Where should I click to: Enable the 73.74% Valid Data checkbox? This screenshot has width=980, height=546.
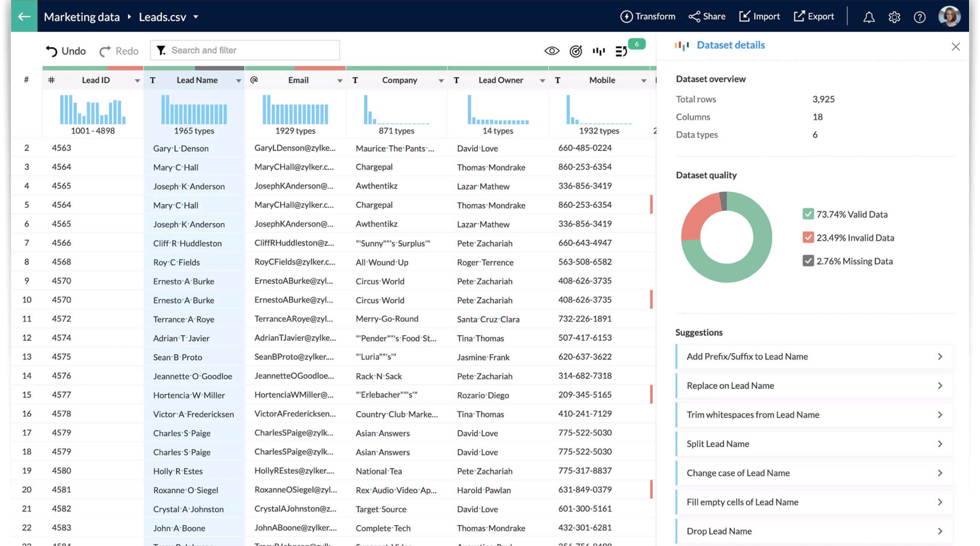coord(808,213)
